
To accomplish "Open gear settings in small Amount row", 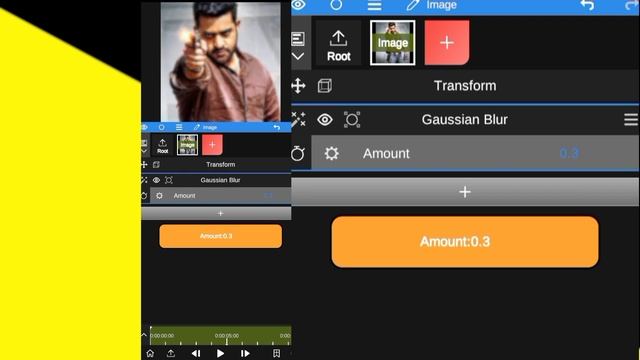I will [x=159, y=196].
